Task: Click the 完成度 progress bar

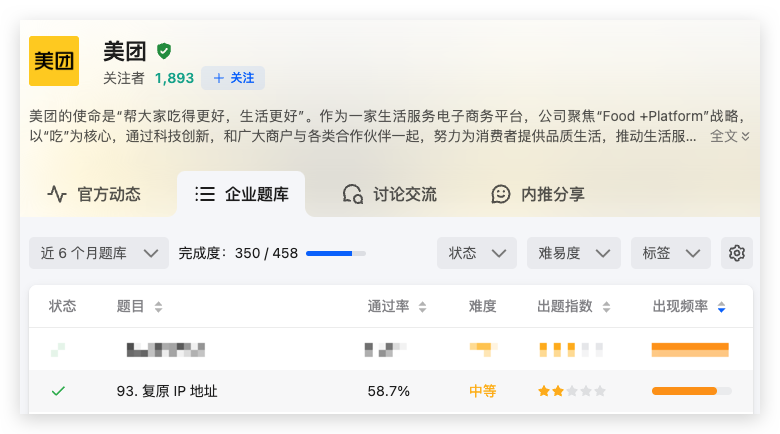Action: [336, 253]
